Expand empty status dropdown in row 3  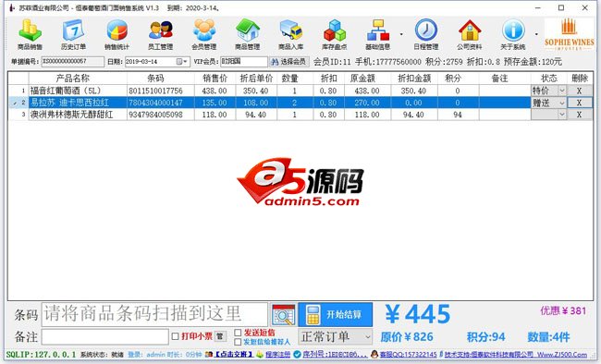562,115
